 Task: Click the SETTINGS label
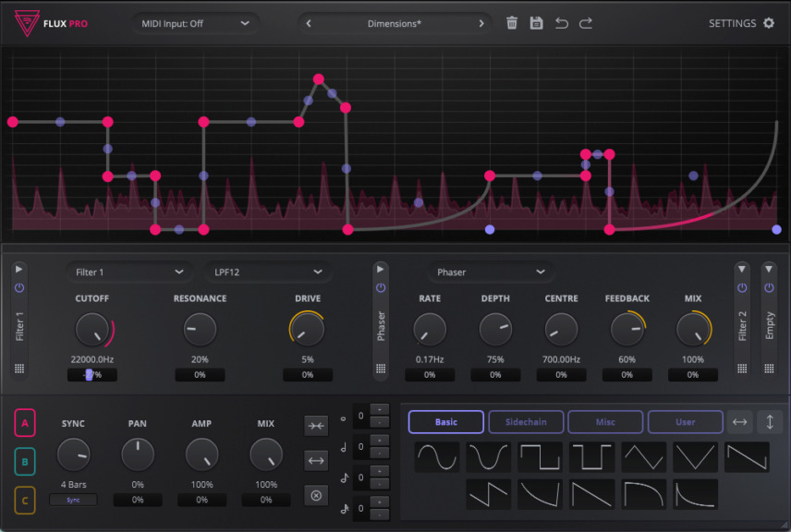click(x=733, y=24)
